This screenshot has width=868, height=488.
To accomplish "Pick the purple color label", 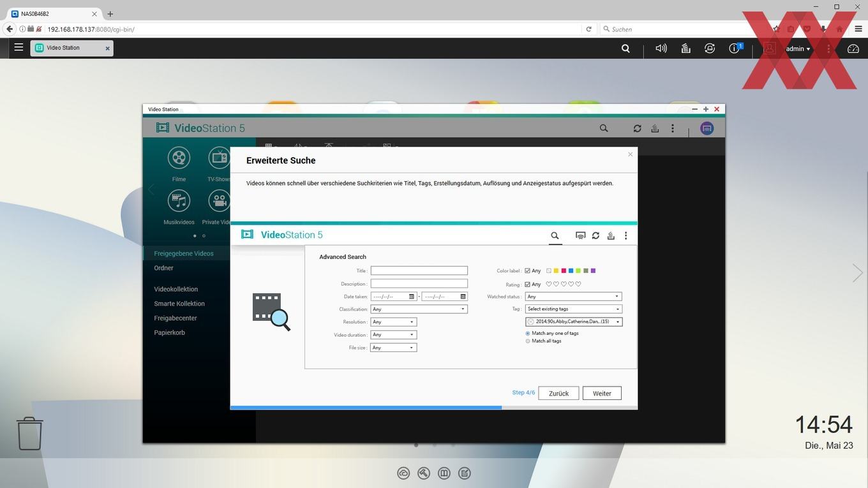I will [x=594, y=270].
